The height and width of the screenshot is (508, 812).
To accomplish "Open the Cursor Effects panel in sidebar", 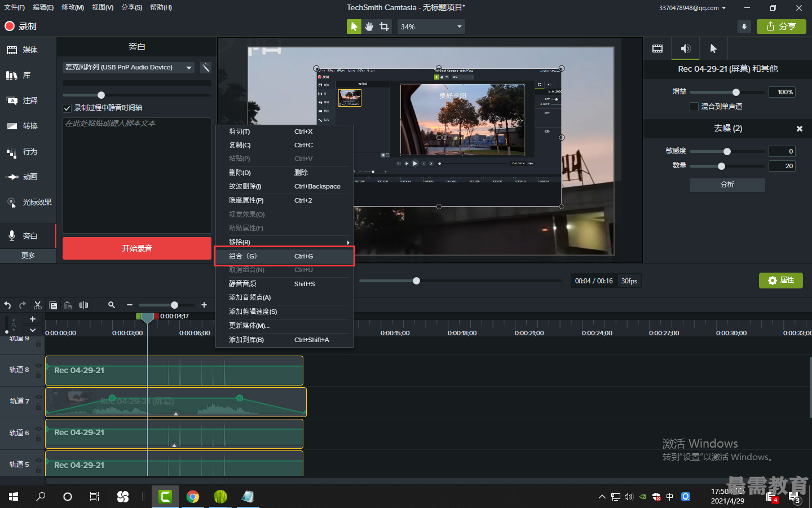I will tap(28, 202).
